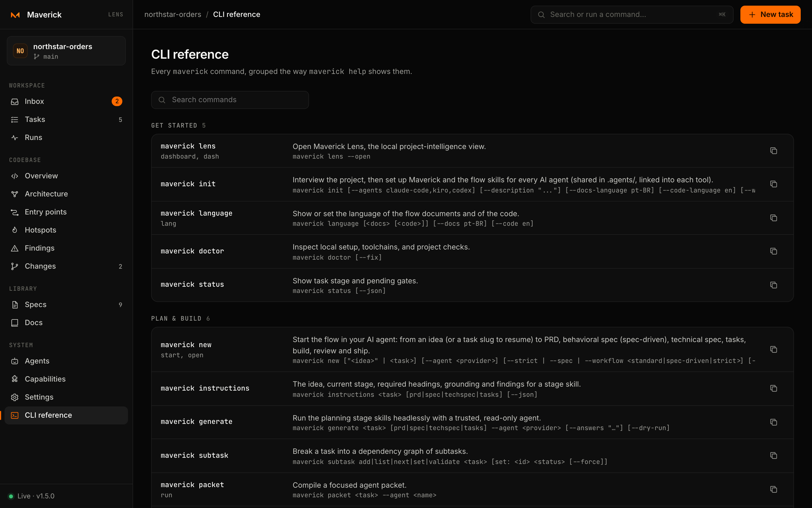Open the northstar-orders project switcher
This screenshot has height=508, width=812.
coord(66,51)
